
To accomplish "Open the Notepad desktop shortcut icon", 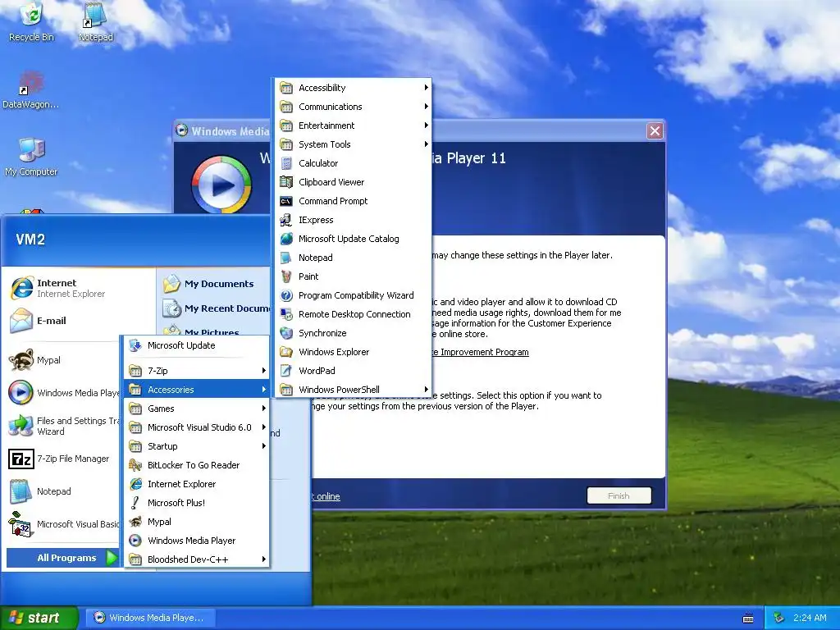I will [95, 15].
